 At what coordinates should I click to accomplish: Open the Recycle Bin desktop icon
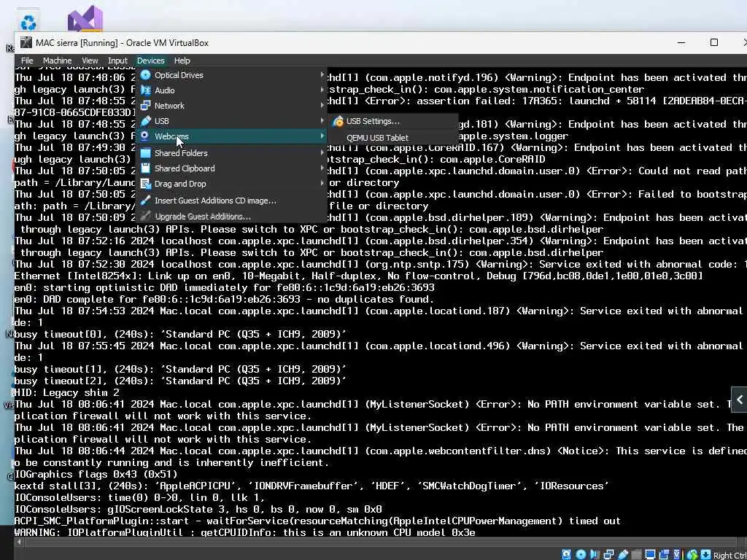(x=28, y=21)
